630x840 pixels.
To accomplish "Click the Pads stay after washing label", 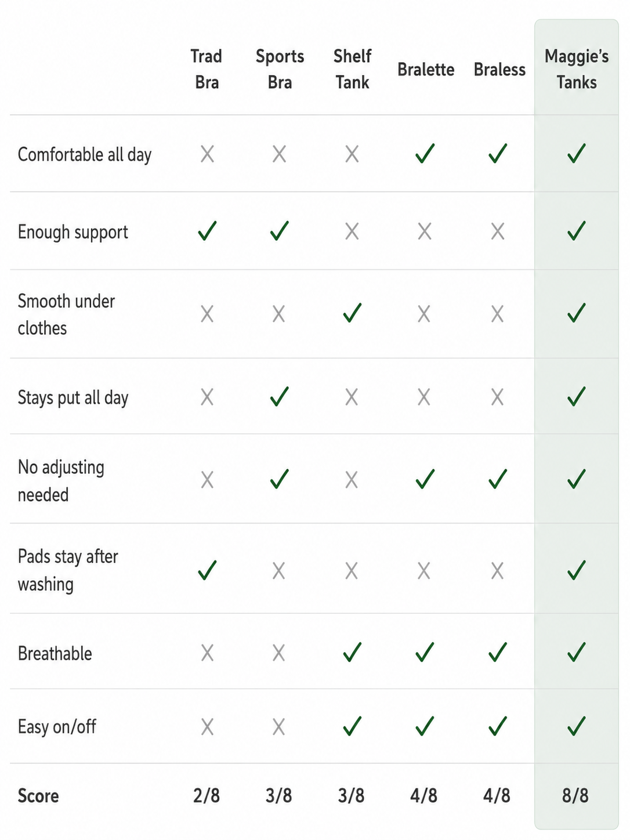I will click(x=68, y=570).
